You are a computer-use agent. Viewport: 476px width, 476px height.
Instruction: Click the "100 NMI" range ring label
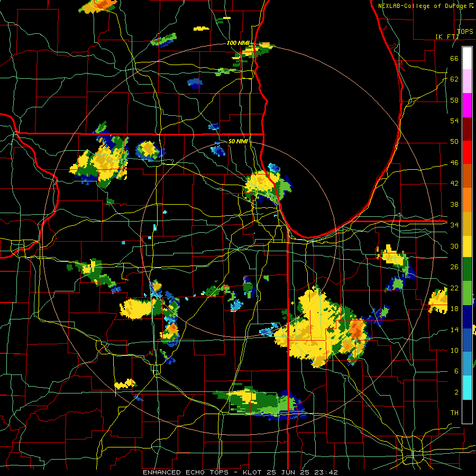pos(238,43)
